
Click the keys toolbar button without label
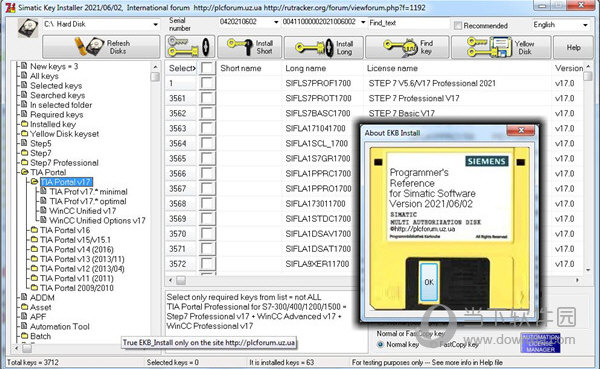pyautogui.click(x=190, y=47)
